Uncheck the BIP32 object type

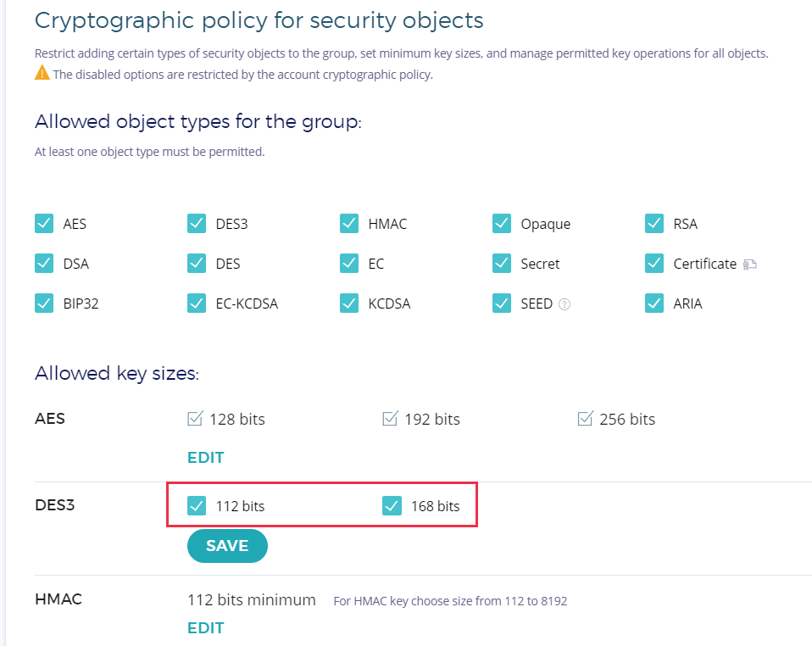tap(44, 304)
